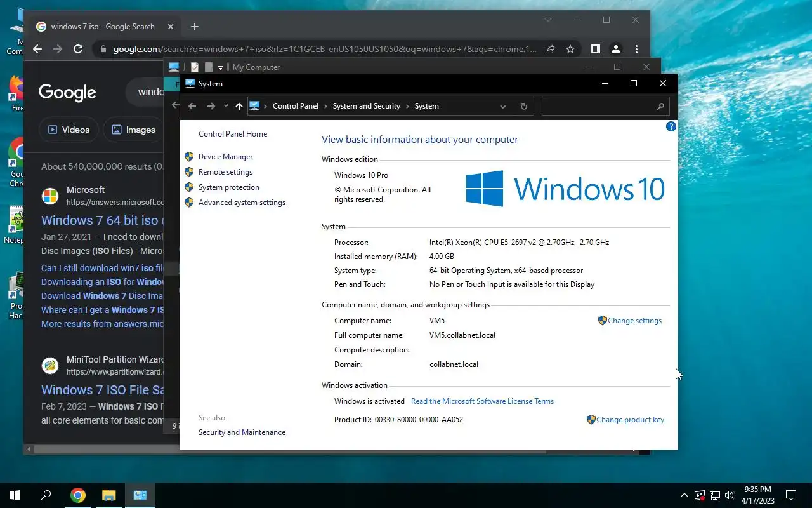Open network icon in system tray
Image resolution: width=812 pixels, height=508 pixels.
714,495
